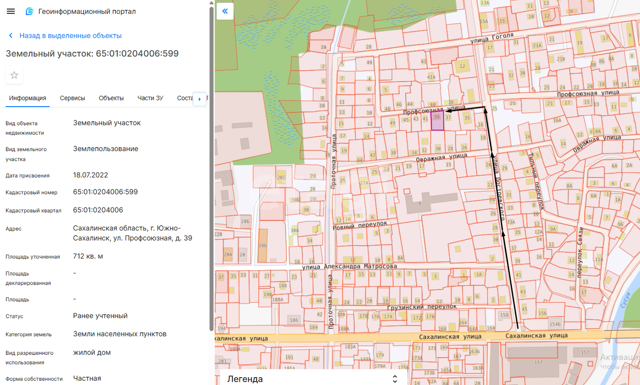Viewport: 640px width, 385px height.
Task: Add parcel to favorites with star icon
Action: [14, 75]
